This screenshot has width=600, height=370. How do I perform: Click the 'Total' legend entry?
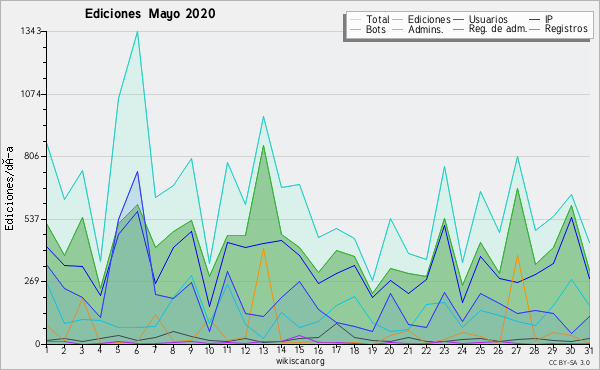pos(378,19)
